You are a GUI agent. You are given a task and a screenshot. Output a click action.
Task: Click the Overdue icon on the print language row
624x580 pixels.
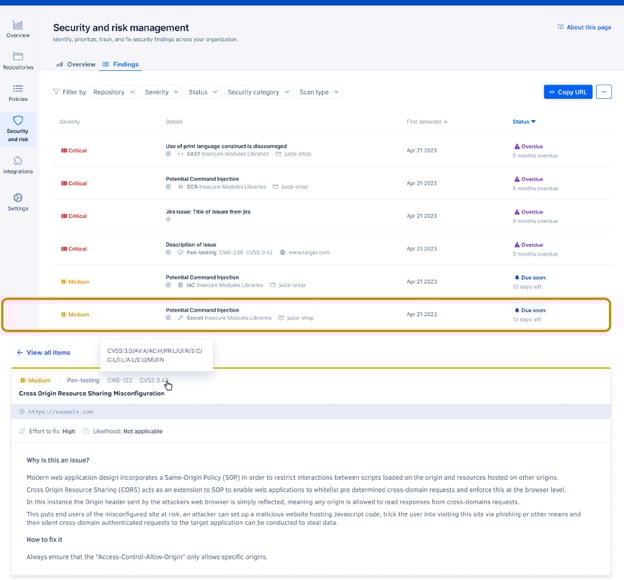[517, 146]
